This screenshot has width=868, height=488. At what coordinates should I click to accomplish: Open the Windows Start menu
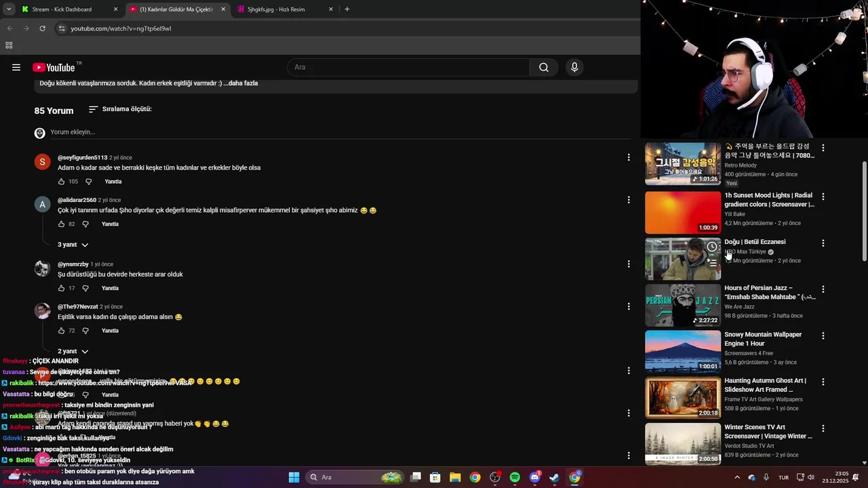pyautogui.click(x=294, y=477)
